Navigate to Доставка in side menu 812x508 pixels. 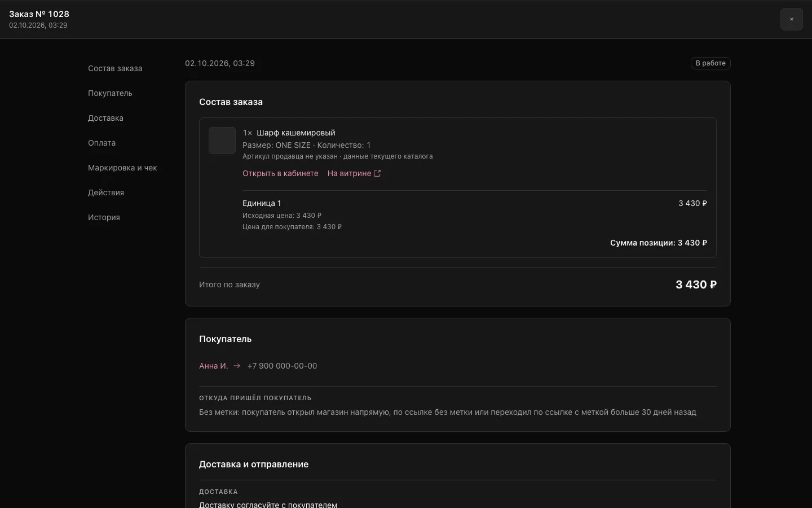(x=105, y=118)
